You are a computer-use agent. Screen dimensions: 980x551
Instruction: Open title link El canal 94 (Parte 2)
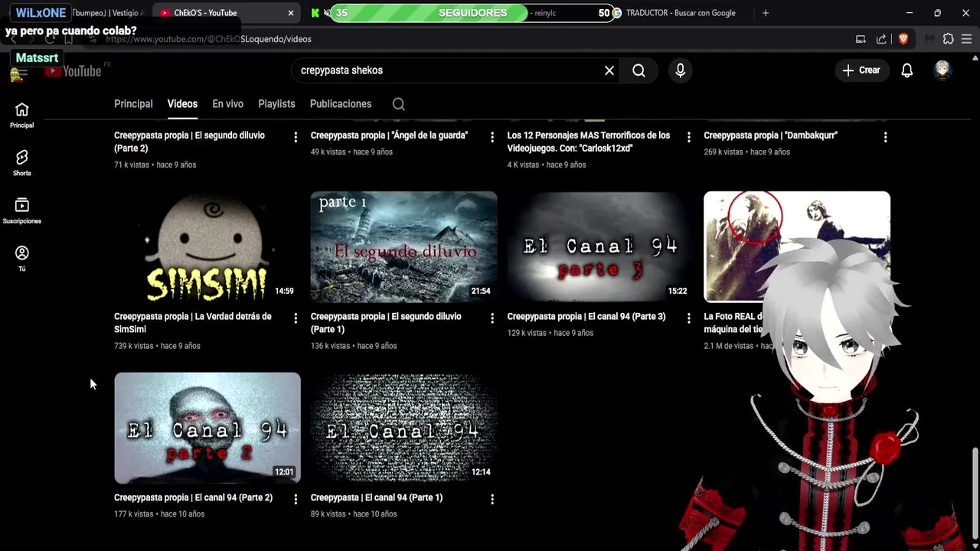coord(193,497)
